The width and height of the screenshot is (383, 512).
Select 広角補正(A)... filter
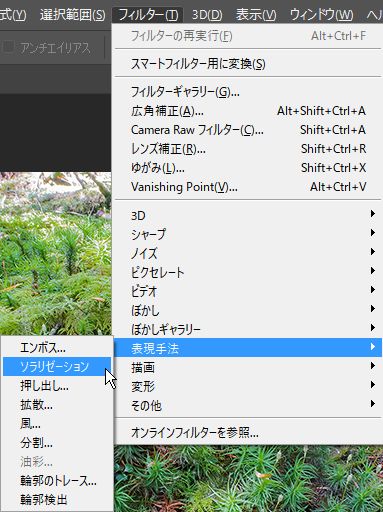[x=248, y=111]
